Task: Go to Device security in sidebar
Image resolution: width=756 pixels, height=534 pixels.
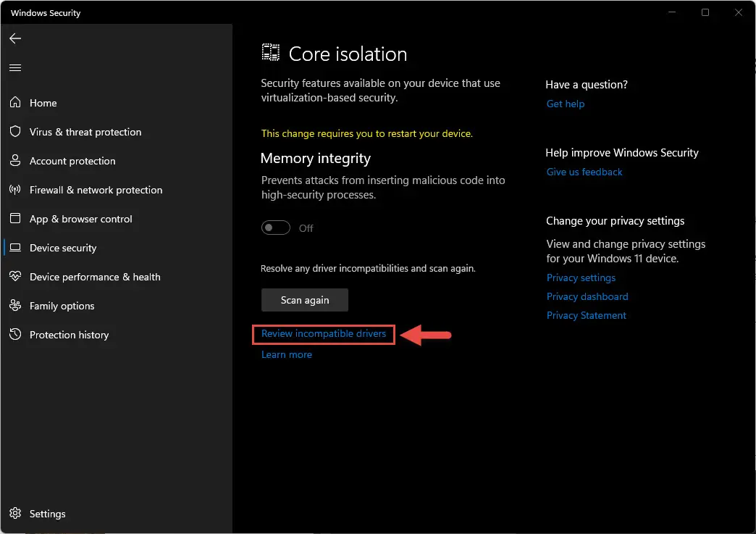Action: click(63, 248)
